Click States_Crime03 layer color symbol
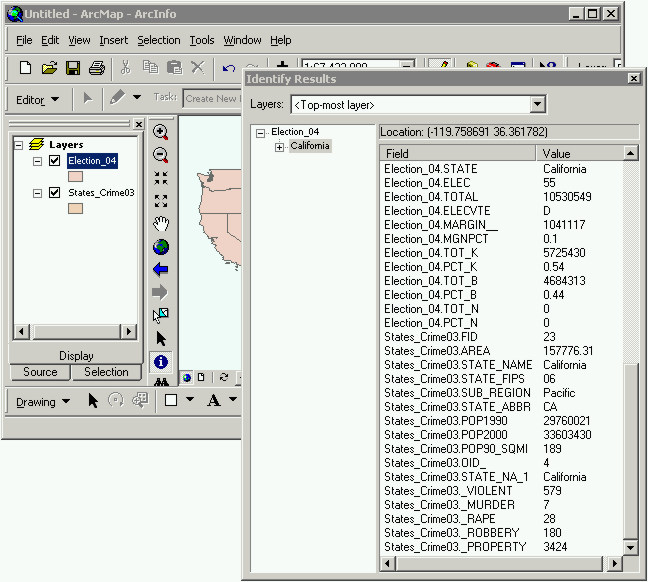This screenshot has width=648, height=582. coord(75,208)
